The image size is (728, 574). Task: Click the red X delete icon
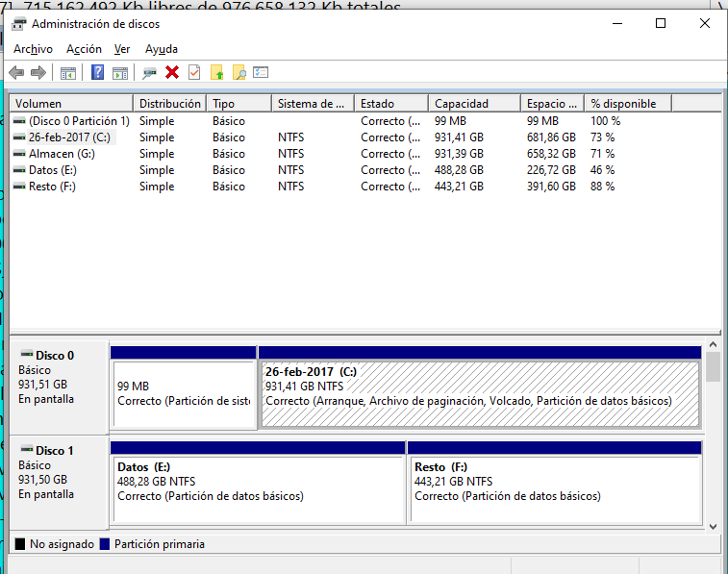(x=172, y=72)
